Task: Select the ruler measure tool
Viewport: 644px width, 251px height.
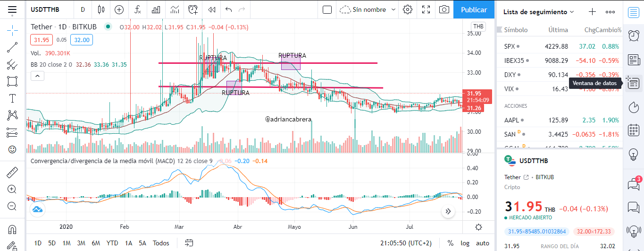Action: coord(13,172)
